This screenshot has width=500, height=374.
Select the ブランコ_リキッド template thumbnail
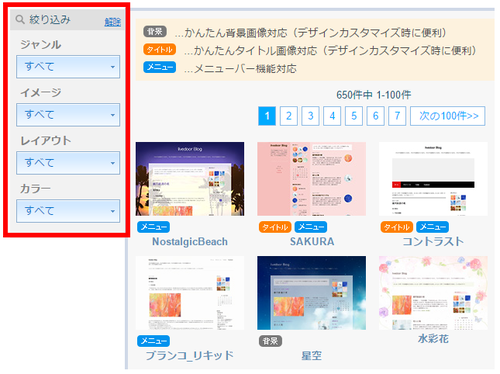(190, 293)
